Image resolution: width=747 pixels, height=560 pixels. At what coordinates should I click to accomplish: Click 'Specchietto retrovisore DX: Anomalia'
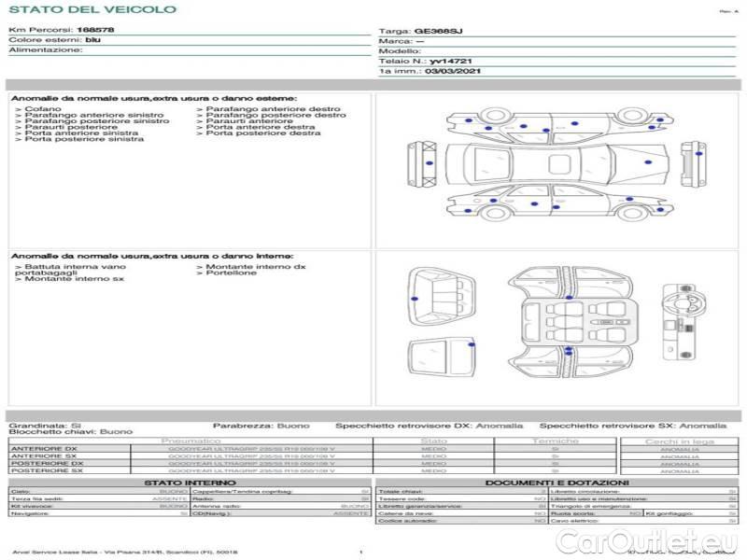[x=429, y=426]
